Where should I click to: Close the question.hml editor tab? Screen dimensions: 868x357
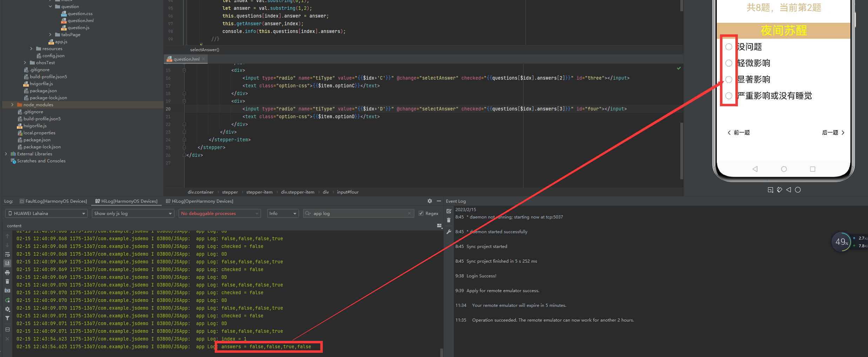pyautogui.click(x=203, y=59)
